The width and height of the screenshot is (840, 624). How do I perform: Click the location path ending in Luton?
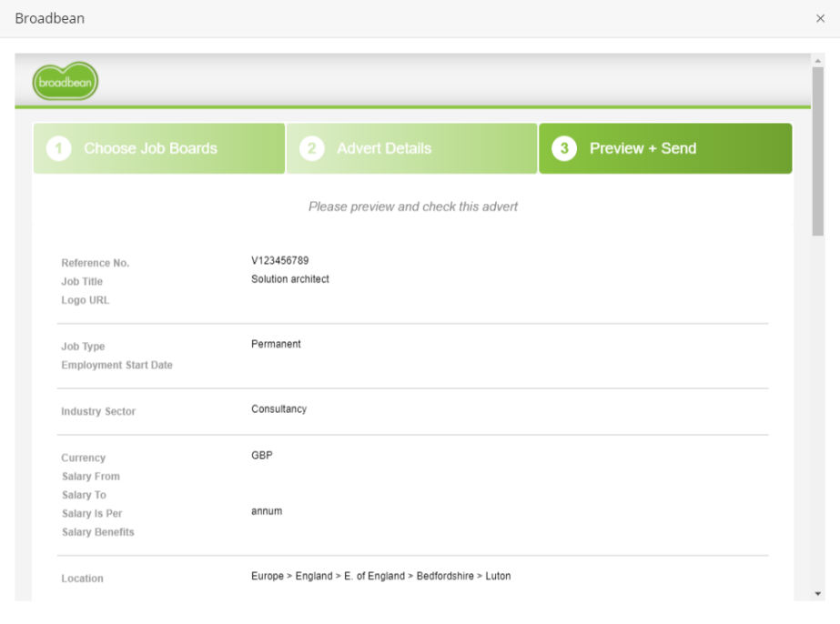click(x=381, y=576)
